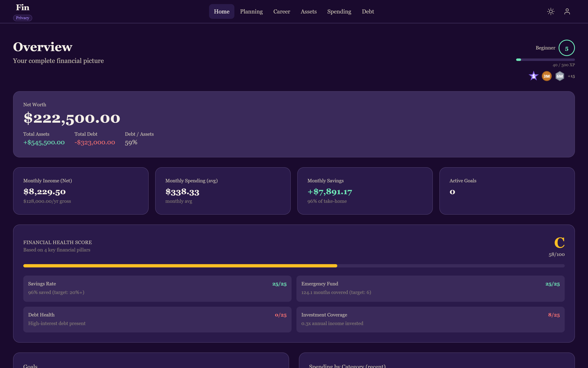This screenshot has height=368, width=588.
Task: Toggle the Privacy pill under logo
Action: point(23,18)
